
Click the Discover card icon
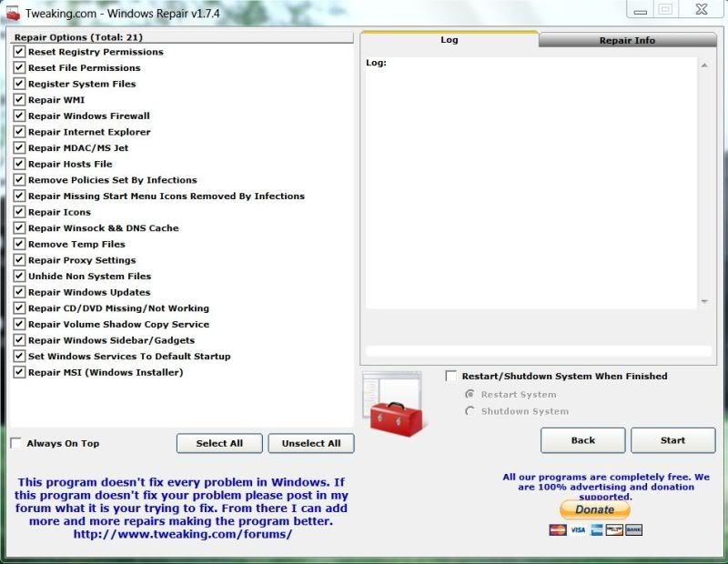[x=614, y=529]
